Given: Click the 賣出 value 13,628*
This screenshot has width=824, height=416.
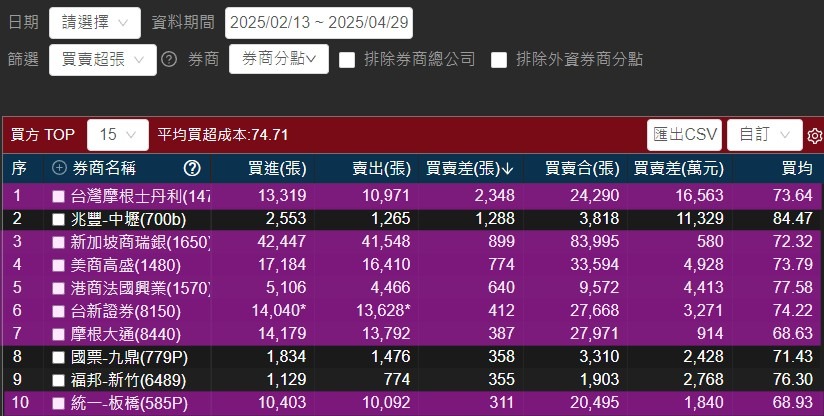Looking at the screenshot, I should pyautogui.click(x=384, y=310).
